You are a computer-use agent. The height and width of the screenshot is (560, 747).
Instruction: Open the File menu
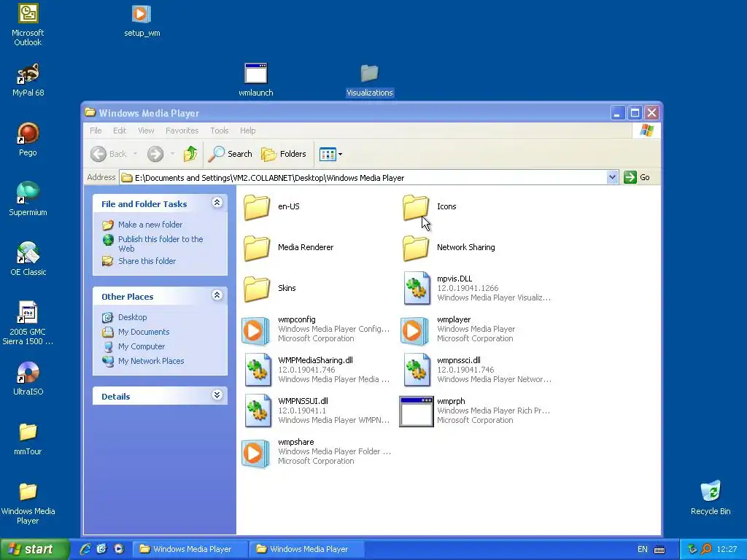96,131
